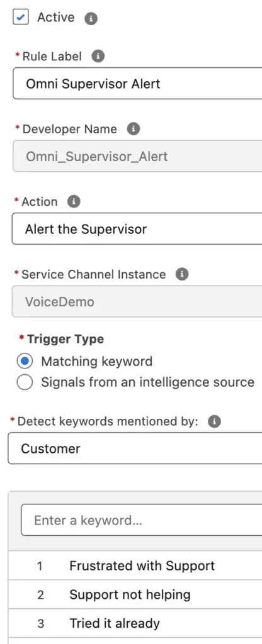This screenshot has height=644, width=262.
Task: Click the Active label text
Action: [56, 17]
